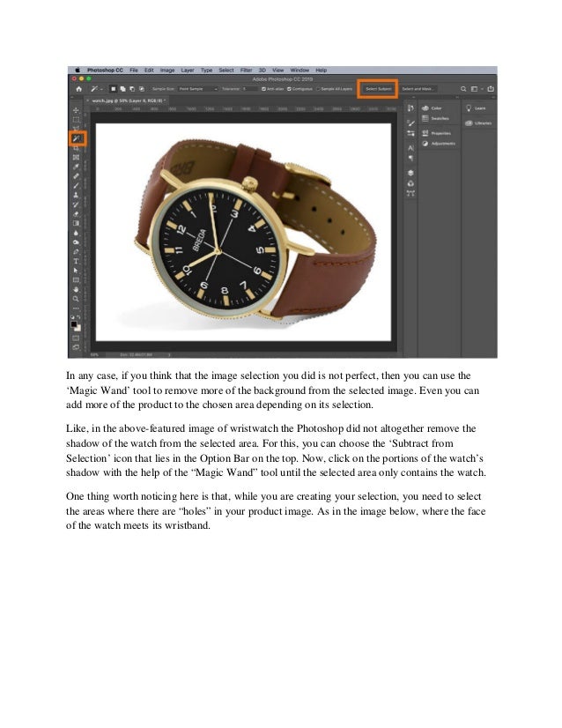Open the Layer menu

[x=188, y=71]
